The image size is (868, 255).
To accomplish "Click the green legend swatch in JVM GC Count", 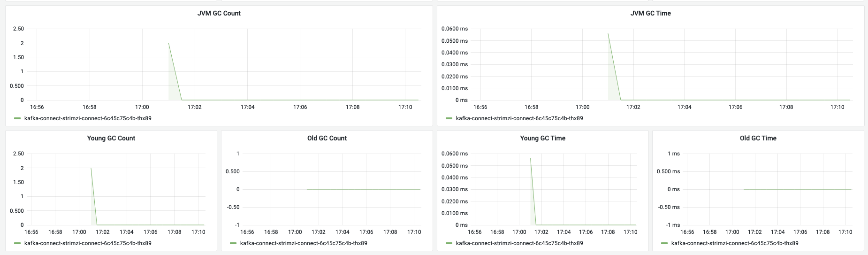I will click(17, 118).
